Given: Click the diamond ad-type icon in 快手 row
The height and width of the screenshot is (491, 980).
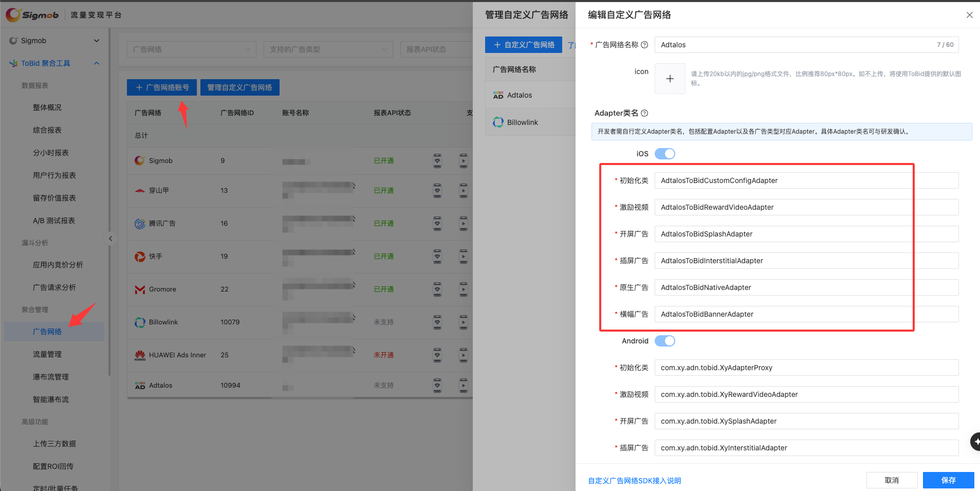Looking at the screenshot, I should [437, 257].
